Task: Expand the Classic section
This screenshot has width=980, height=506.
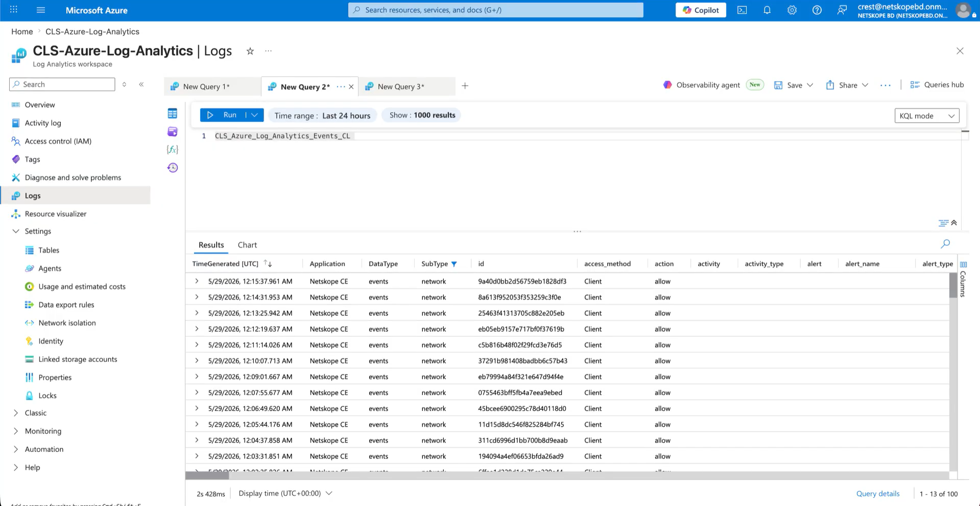Action: [x=16, y=413]
